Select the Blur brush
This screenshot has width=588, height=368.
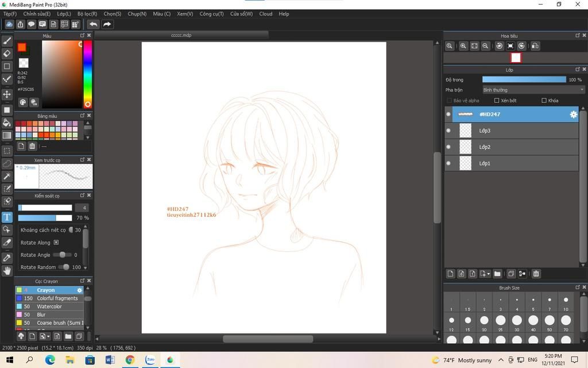coord(49,315)
